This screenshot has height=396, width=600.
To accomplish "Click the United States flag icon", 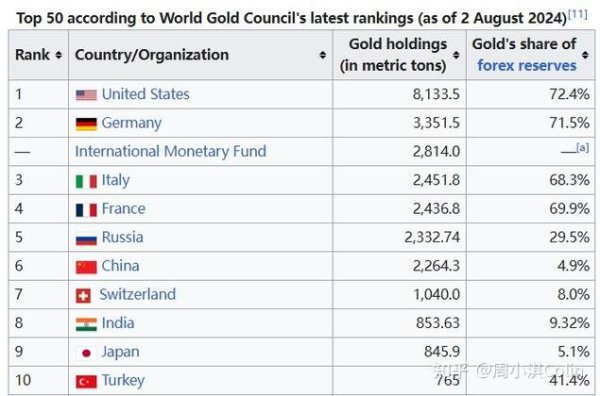I will (x=86, y=95).
